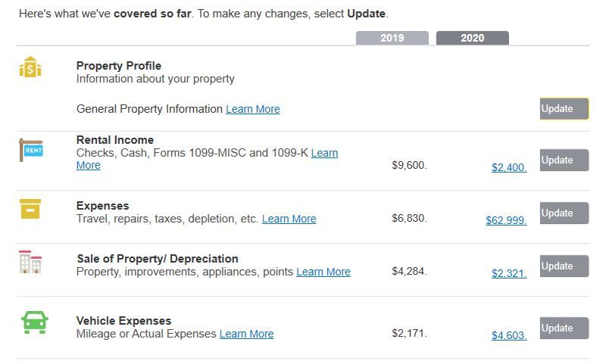Click the Property Profile house icon

30,67
